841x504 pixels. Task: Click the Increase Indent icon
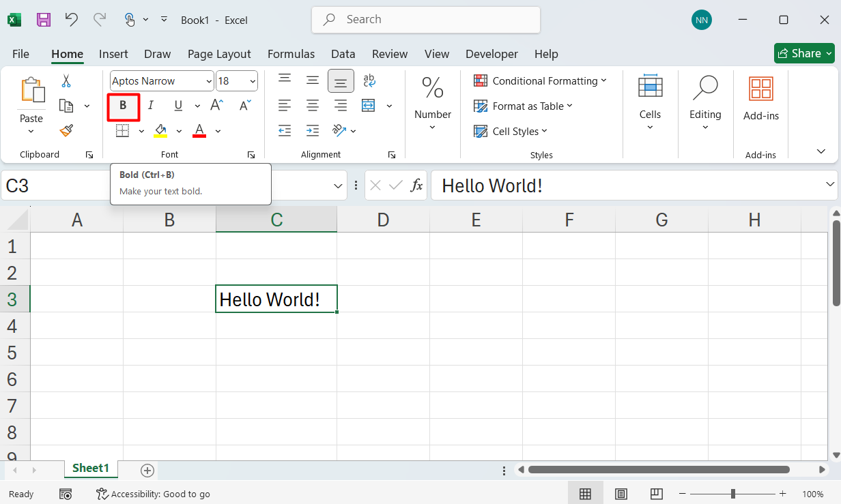[x=313, y=130]
